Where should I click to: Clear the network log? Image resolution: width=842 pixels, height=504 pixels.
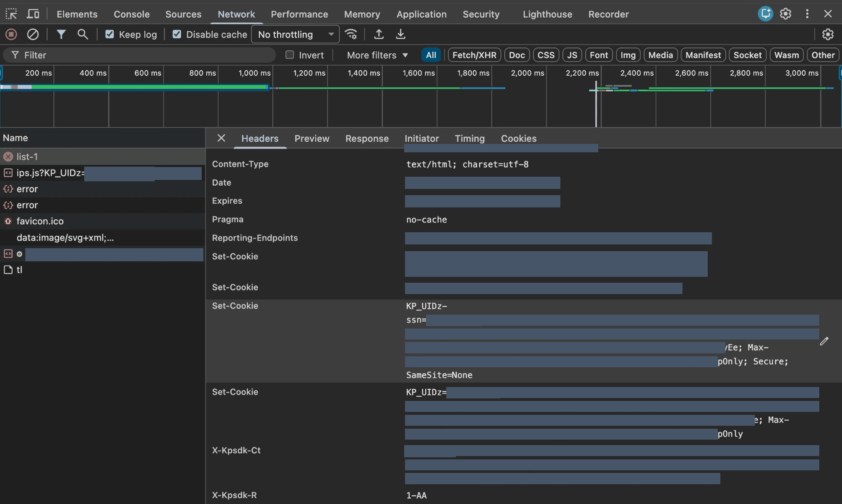tap(33, 34)
